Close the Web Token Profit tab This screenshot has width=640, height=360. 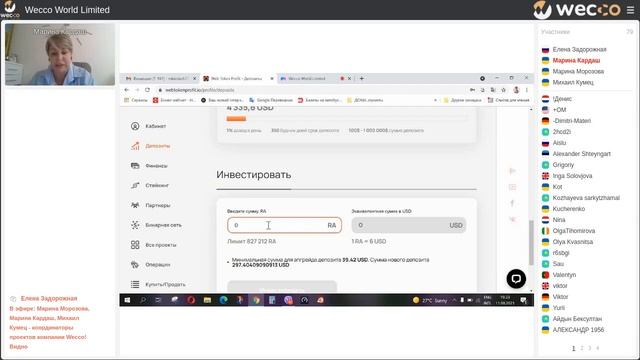click(272, 78)
